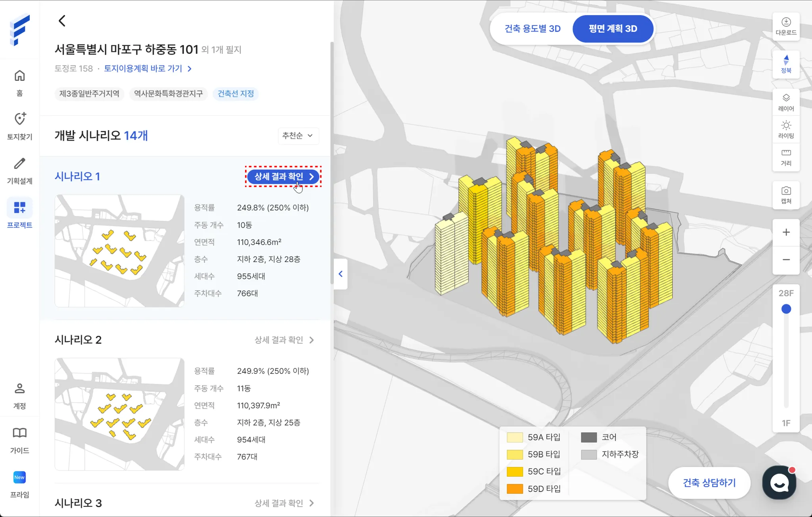
Task: Open the chat support bubble icon
Action: (779, 483)
